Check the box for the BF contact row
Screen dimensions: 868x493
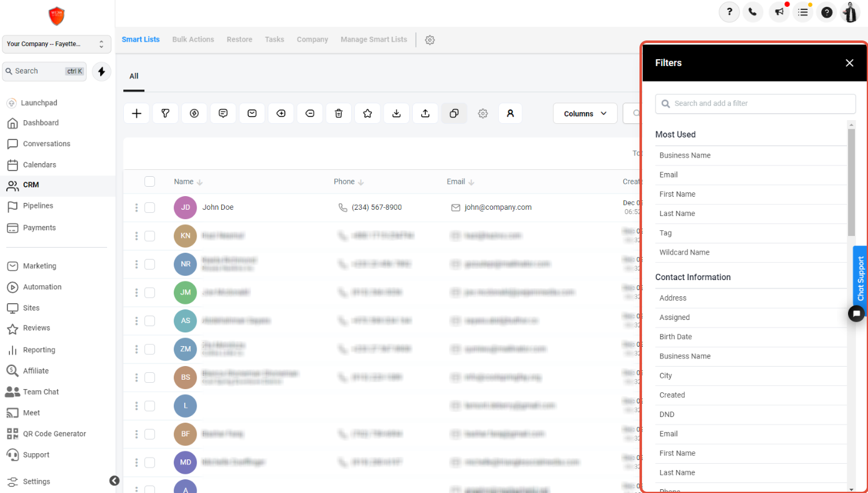pos(149,434)
